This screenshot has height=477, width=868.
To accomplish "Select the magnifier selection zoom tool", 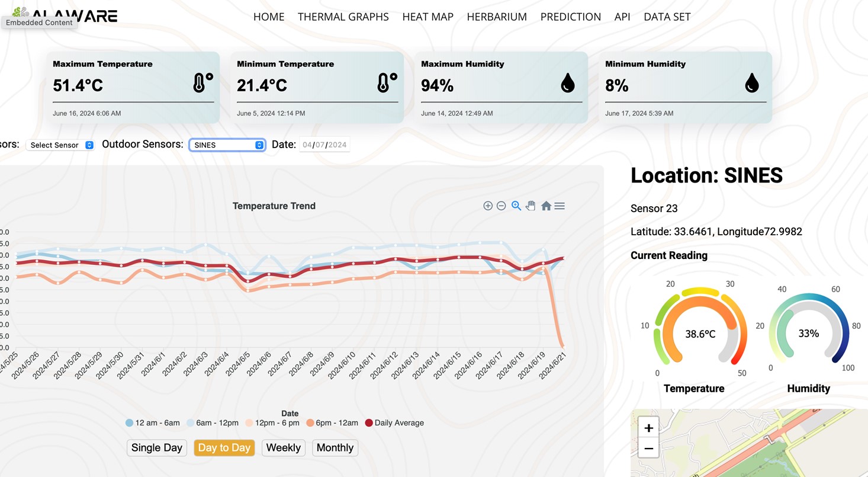I will [x=516, y=206].
